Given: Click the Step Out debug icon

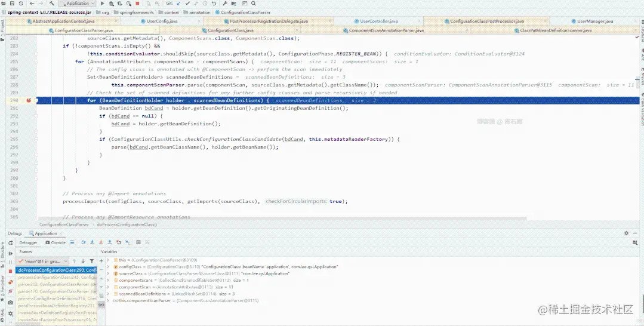Looking at the screenshot, I should [110, 242].
